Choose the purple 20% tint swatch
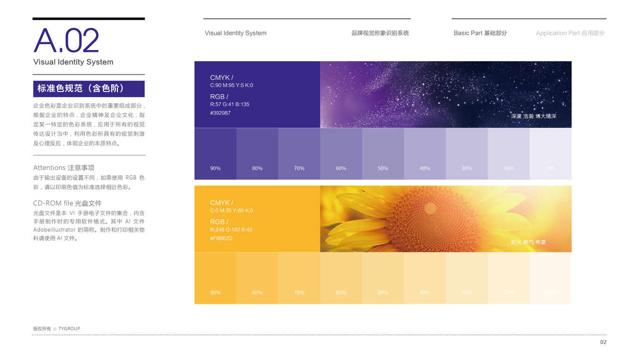The image size is (644, 362). [x=509, y=154]
